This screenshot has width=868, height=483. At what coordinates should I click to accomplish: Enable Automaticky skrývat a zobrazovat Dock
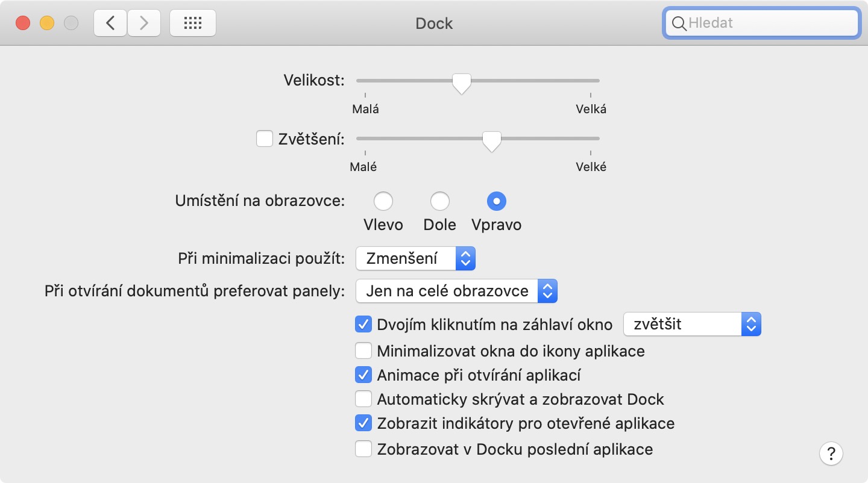(363, 399)
